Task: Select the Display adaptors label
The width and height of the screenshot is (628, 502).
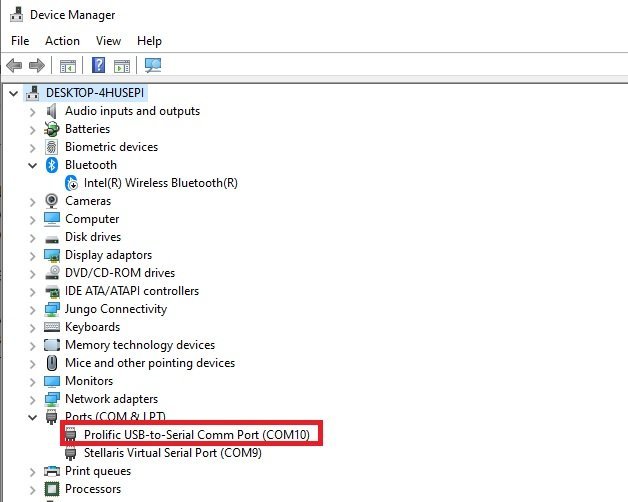Action: pos(109,255)
